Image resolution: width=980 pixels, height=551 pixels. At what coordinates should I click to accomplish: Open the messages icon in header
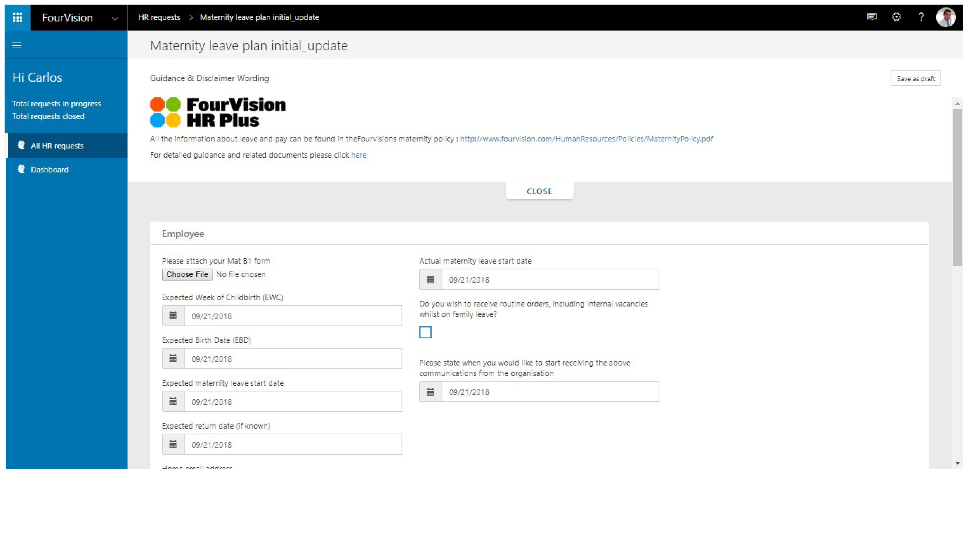pos(872,17)
